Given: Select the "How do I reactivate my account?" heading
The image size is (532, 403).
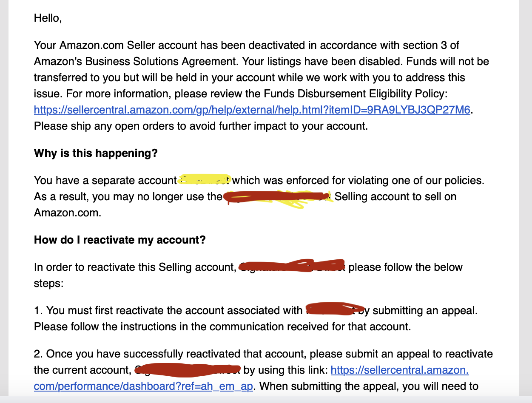Looking at the screenshot, I should tap(120, 240).
